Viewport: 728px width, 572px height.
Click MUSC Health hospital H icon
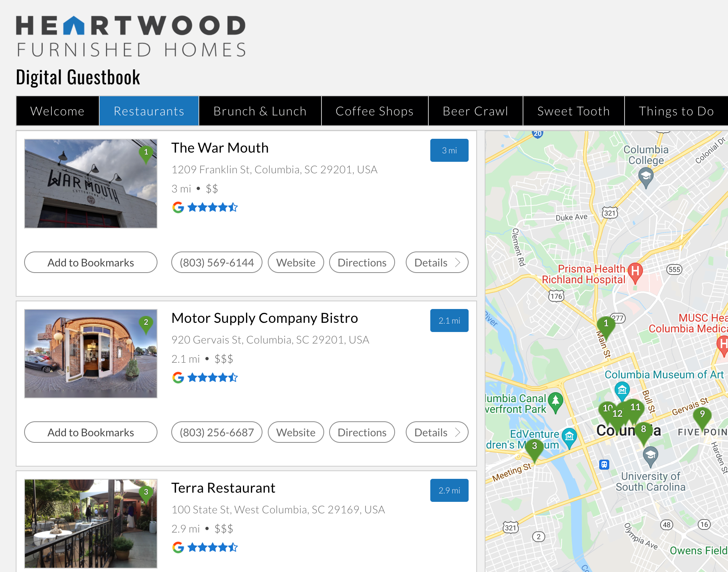click(x=723, y=346)
